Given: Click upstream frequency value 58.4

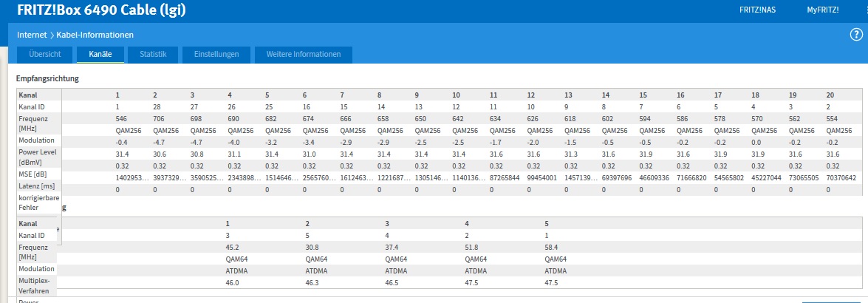Looking at the screenshot, I should [551, 247].
